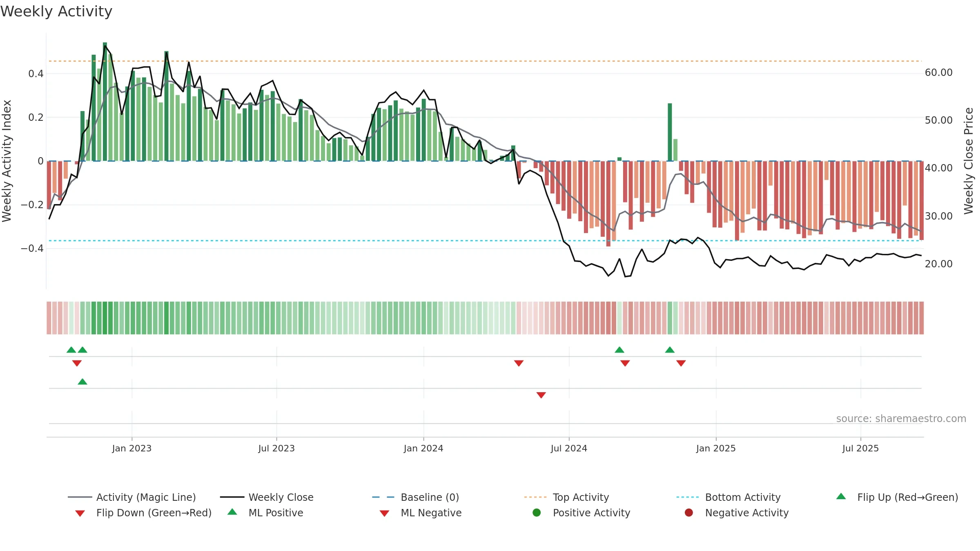Click the ML Negative marker near May 2024

click(x=541, y=395)
